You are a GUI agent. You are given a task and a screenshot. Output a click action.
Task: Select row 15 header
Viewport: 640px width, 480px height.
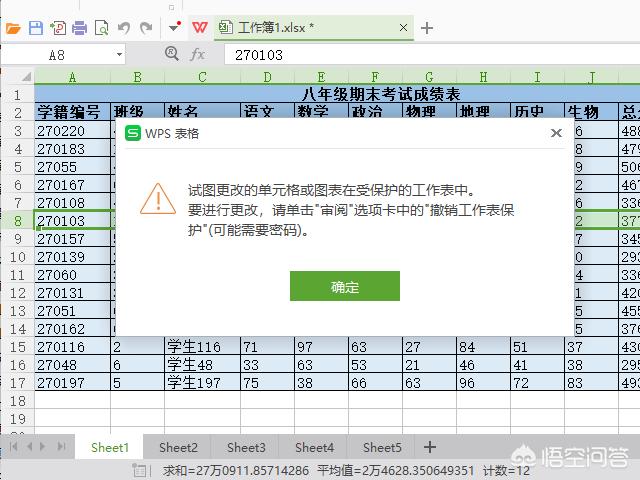click(x=18, y=347)
